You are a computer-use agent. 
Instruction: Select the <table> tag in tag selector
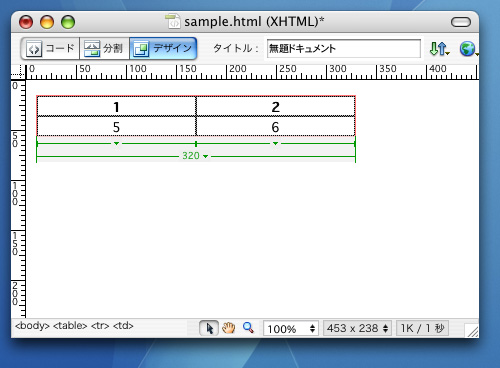coord(70,326)
